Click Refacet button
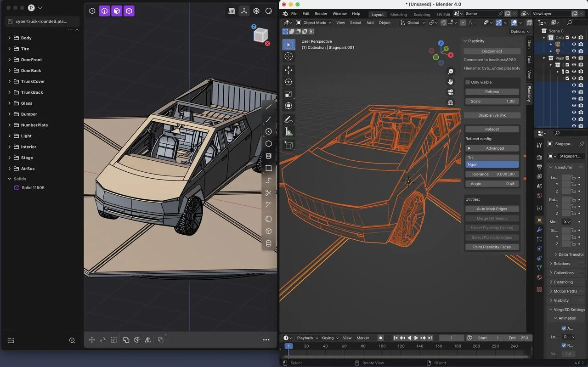The width and height of the screenshot is (588, 367). 492,129
